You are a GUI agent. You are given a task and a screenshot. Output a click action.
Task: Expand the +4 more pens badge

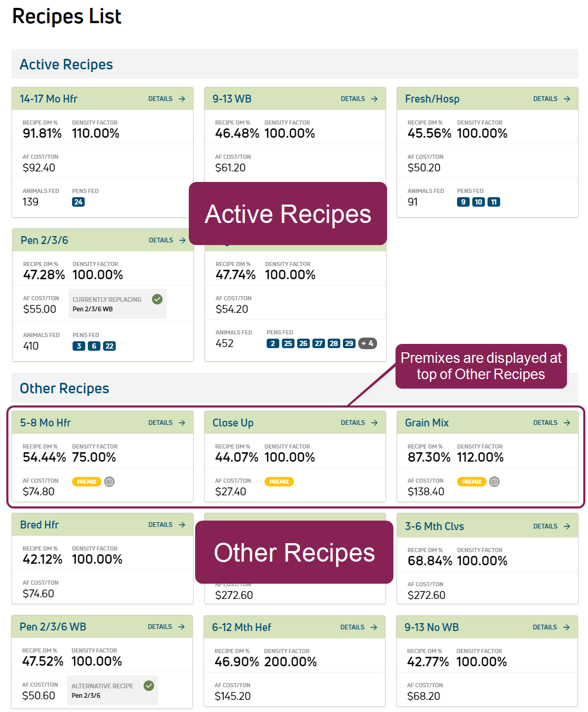pos(368,343)
